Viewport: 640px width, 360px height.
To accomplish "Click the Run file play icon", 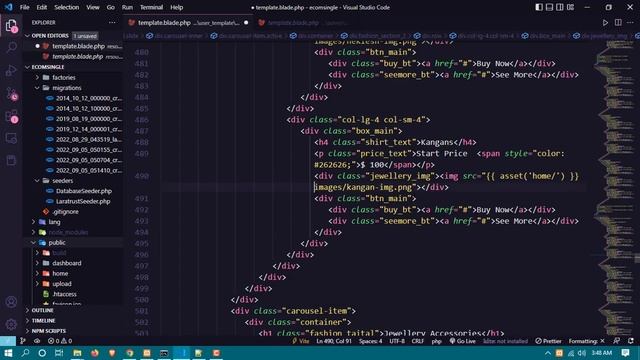I will pyautogui.click(x=605, y=22).
